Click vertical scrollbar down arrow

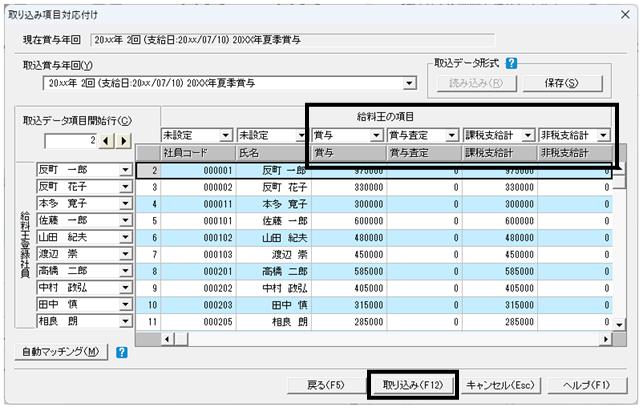[619, 324]
